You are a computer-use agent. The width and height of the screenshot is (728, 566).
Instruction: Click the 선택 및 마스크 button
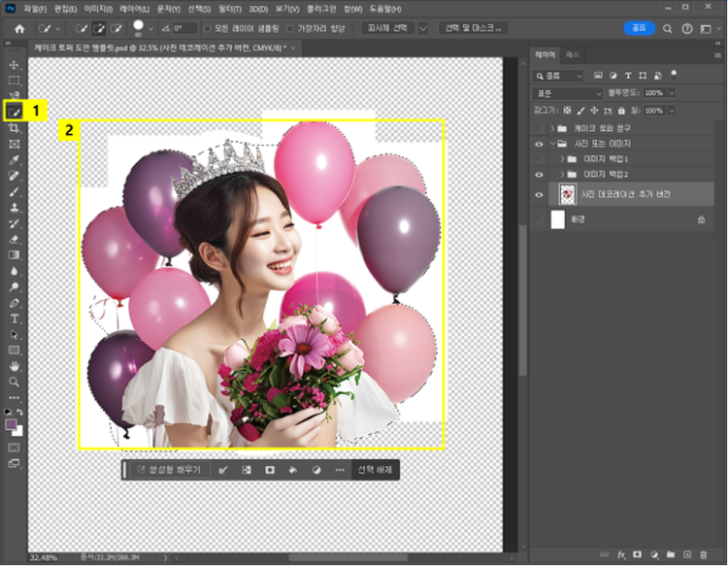472,28
